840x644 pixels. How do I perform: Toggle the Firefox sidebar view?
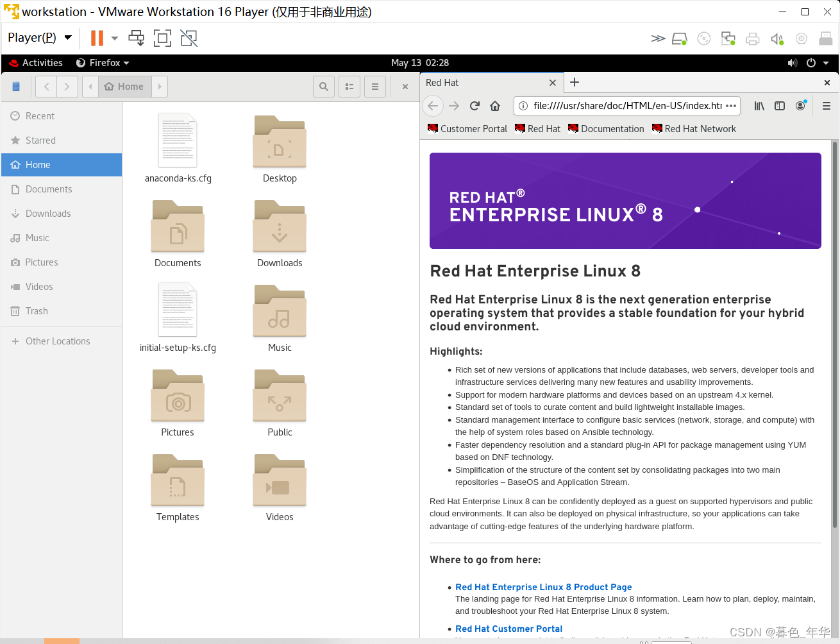[780, 106]
